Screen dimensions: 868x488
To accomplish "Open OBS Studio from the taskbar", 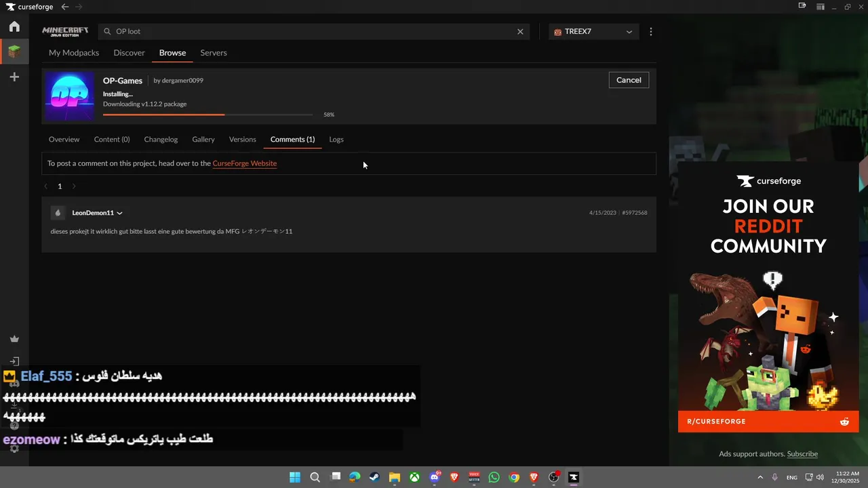I will pyautogui.click(x=553, y=477).
